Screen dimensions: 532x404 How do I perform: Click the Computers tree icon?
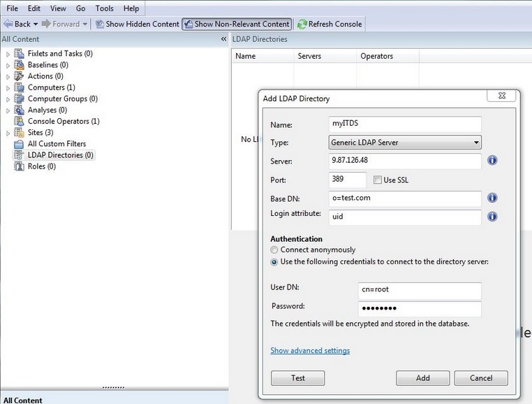pyautogui.click(x=19, y=87)
